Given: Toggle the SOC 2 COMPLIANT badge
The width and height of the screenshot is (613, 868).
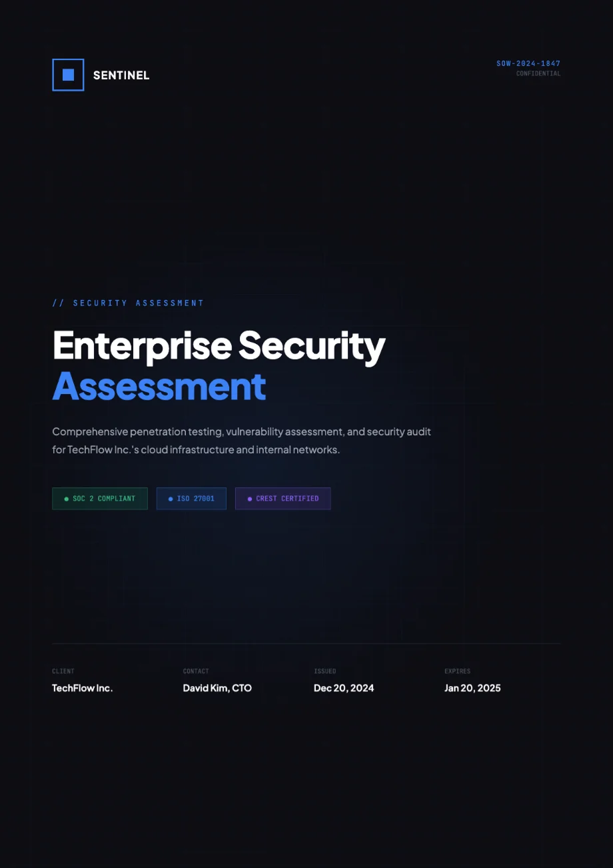Looking at the screenshot, I should click(99, 498).
